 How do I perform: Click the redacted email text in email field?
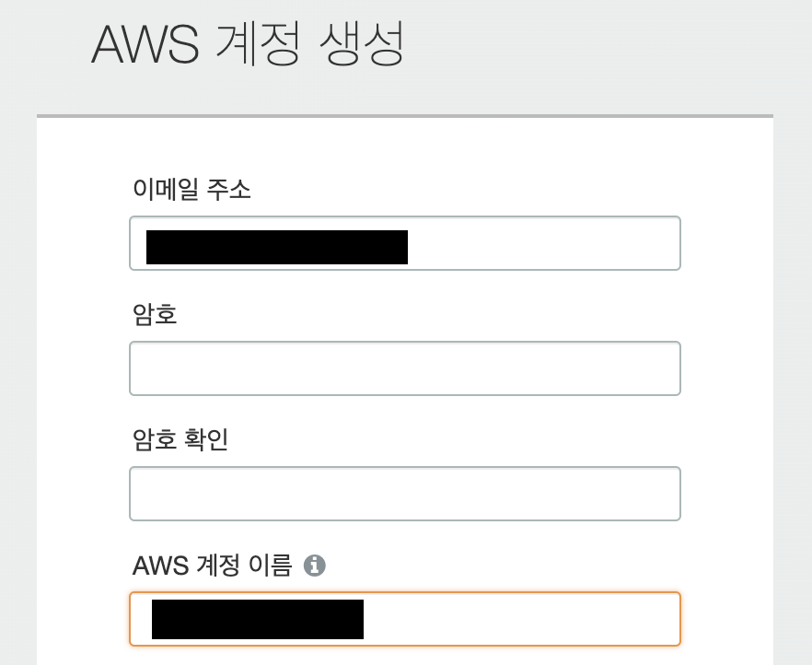[x=276, y=247]
